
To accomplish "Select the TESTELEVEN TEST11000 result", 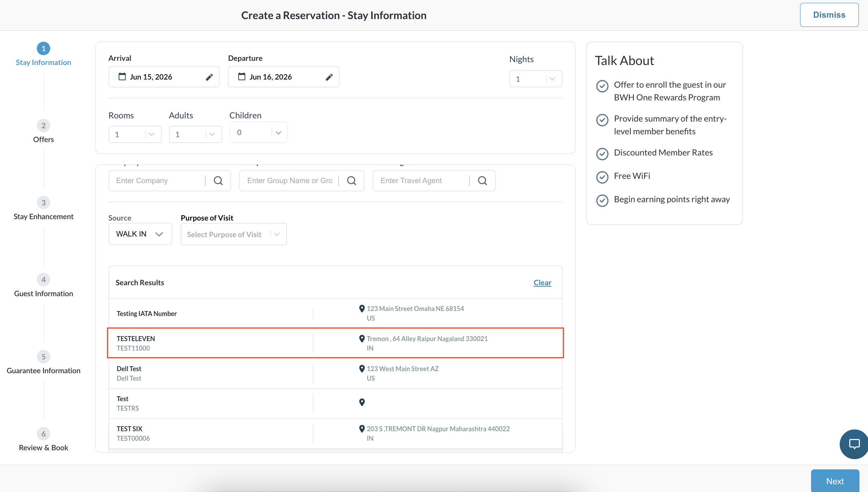I will 335,343.
